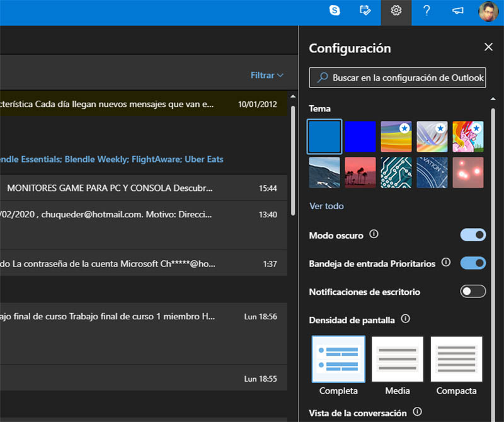
Task: Turn off the Modo oscuro switch
Action: point(473,235)
